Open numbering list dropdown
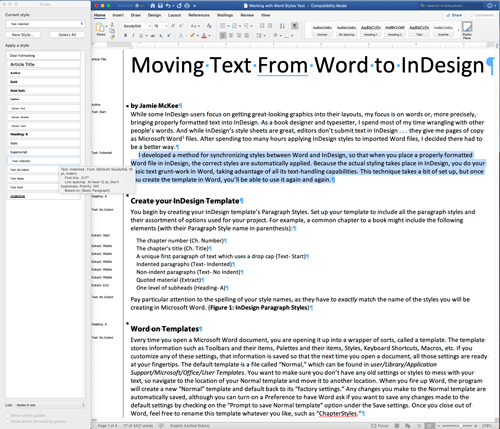Viewport: 500px width, 429px height. pos(236,26)
